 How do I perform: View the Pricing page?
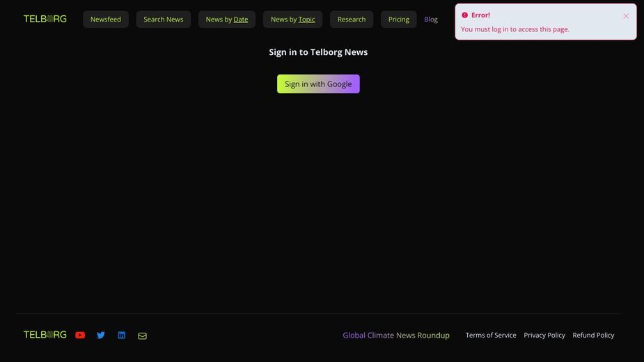(398, 19)
